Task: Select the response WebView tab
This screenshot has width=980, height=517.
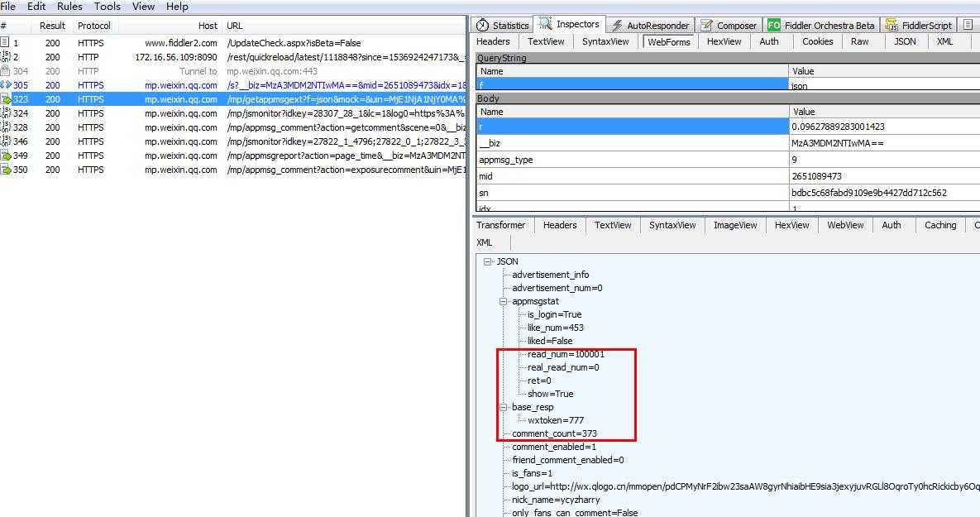Action: pos(845,225)
